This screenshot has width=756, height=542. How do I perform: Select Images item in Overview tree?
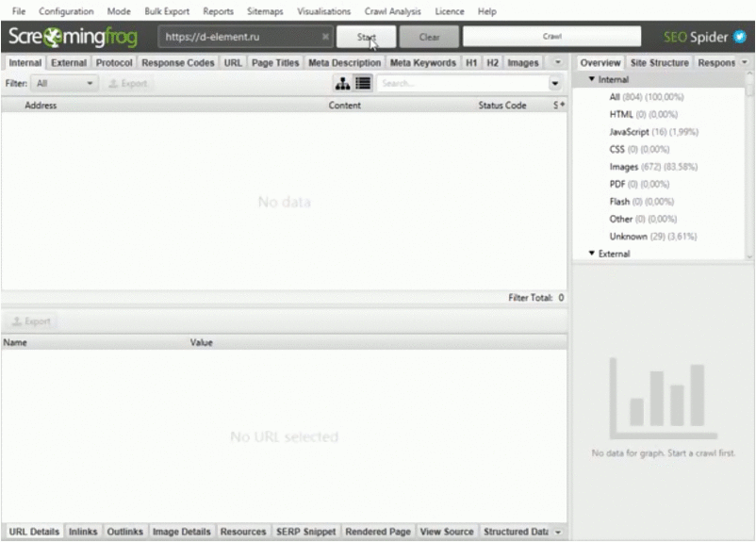[x=623, y=167]
